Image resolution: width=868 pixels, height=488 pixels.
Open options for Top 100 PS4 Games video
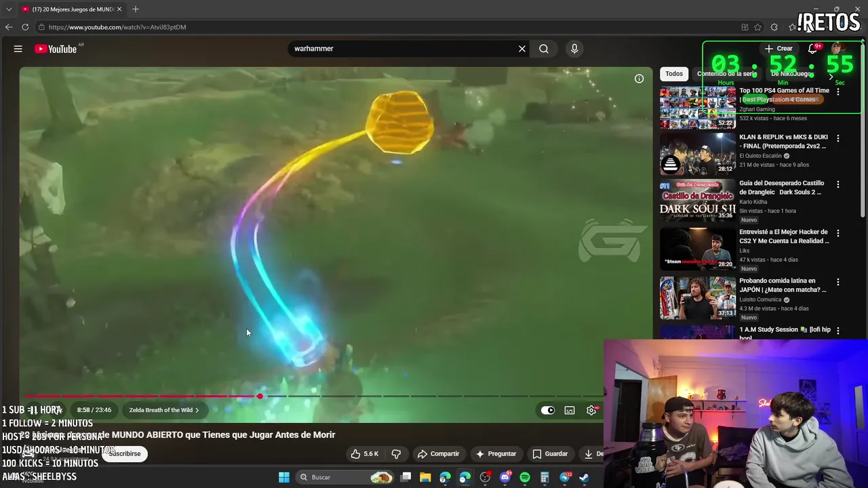838,92
